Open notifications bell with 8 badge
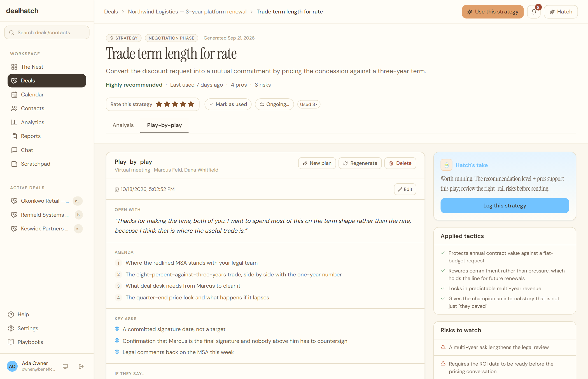Viewport: 588px width, 379px height. [534, 12]
